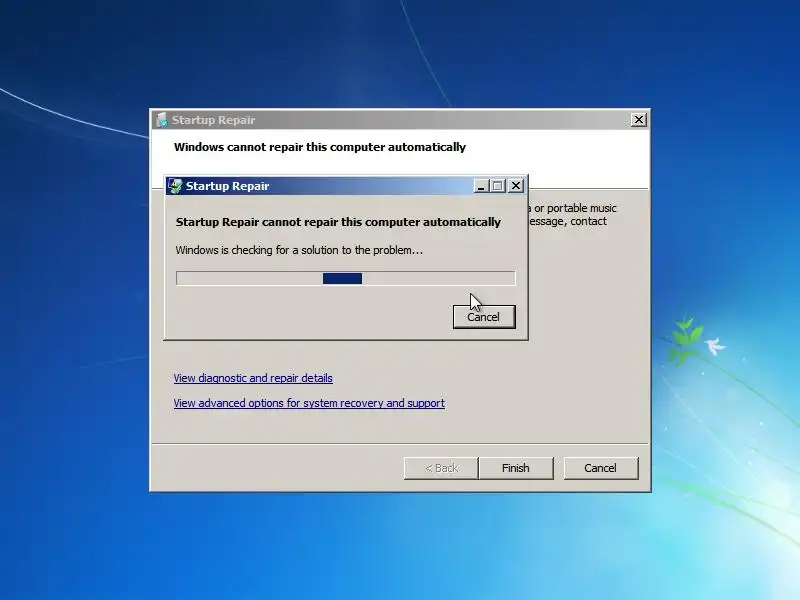Click the 'or portable music' text fragment
800x600 pixels.
575,208
